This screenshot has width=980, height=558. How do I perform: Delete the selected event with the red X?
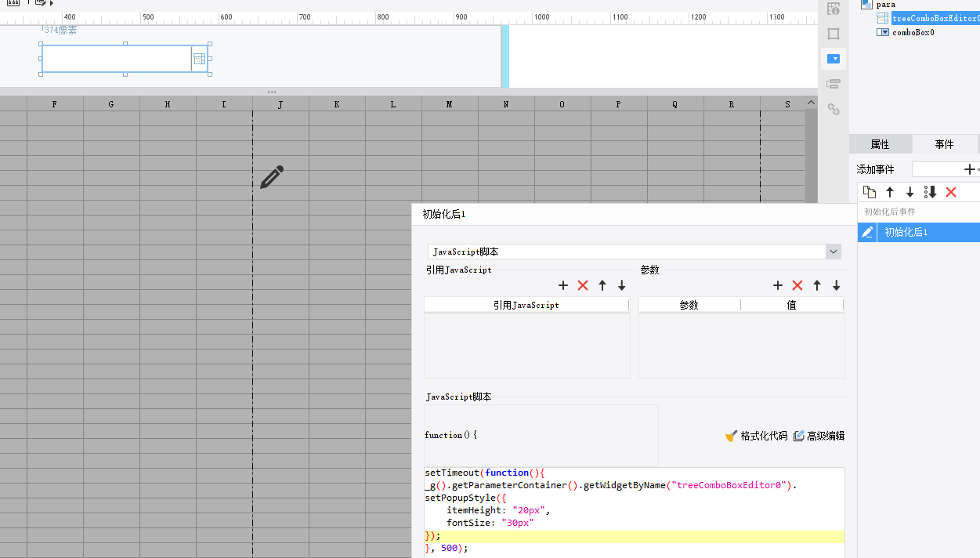tap(951, 192)
